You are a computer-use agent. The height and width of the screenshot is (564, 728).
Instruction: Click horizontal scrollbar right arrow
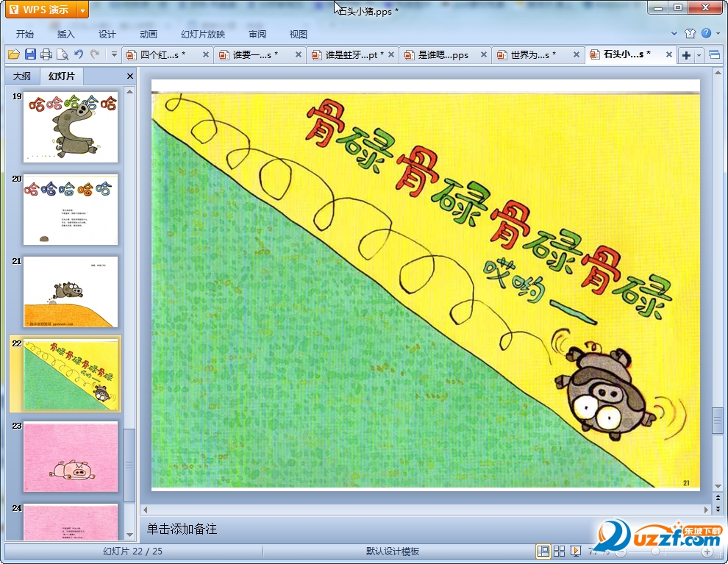706,510
